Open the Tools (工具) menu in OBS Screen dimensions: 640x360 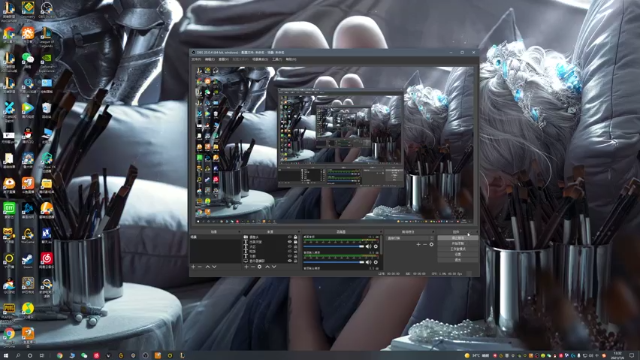[277, 59]
